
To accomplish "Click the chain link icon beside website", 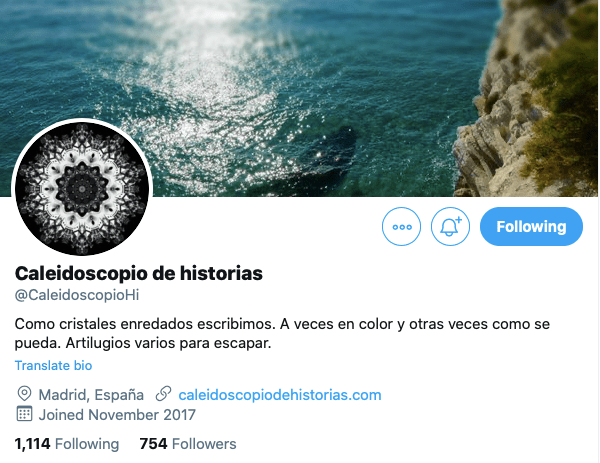I will [x=163, y=394].
